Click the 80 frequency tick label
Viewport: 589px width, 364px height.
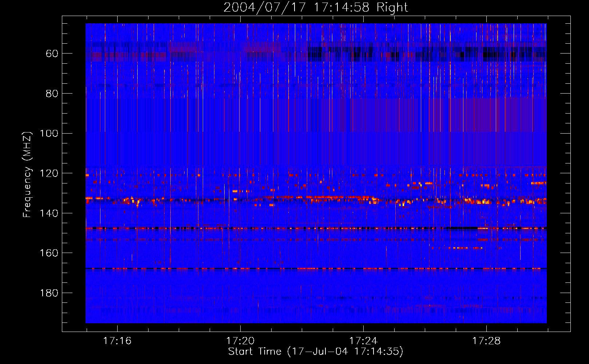click(x=52, y=94)
